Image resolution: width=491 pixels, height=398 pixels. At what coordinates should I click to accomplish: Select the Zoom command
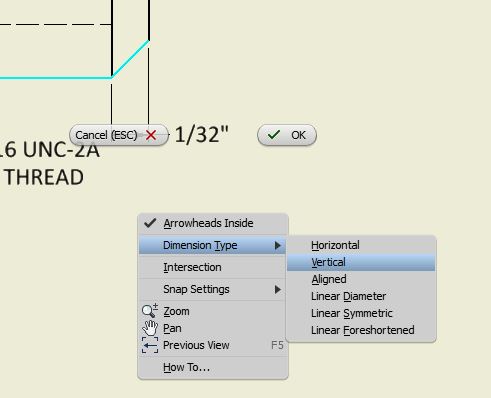pos(213,311)
